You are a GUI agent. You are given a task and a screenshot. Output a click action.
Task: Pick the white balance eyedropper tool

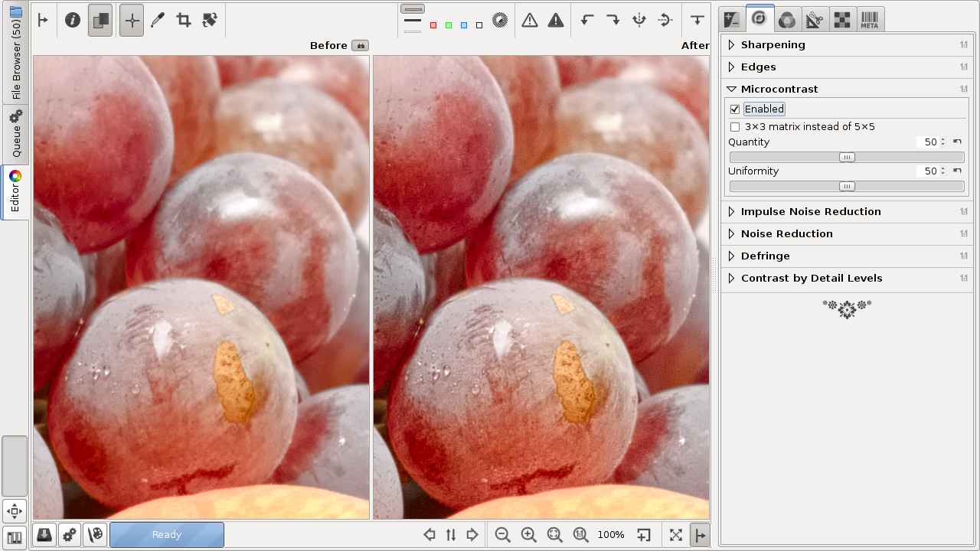158,21
